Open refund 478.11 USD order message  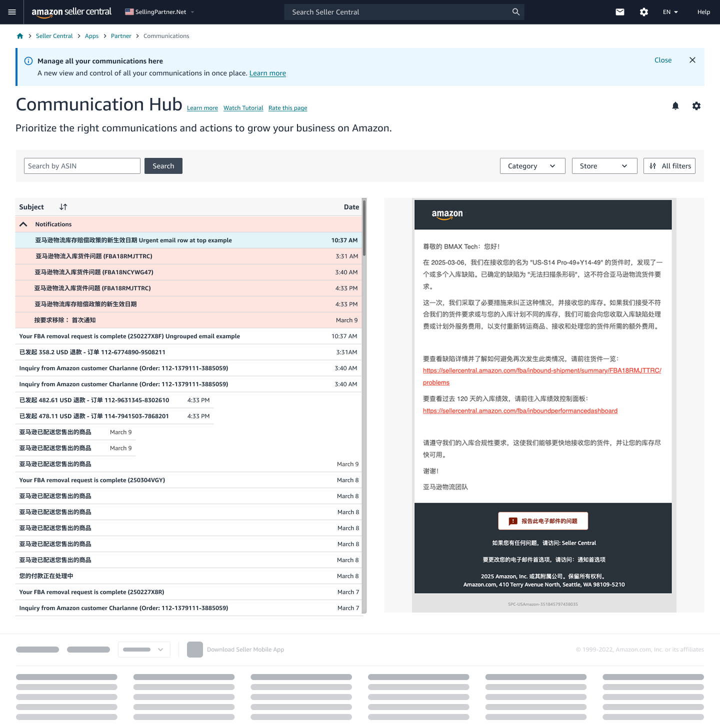114,416
